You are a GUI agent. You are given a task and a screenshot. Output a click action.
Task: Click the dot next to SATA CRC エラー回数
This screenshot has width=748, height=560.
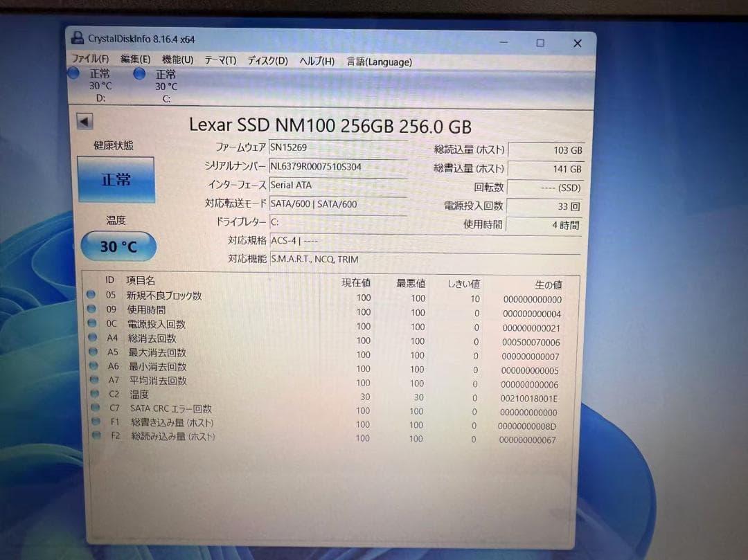96,408
